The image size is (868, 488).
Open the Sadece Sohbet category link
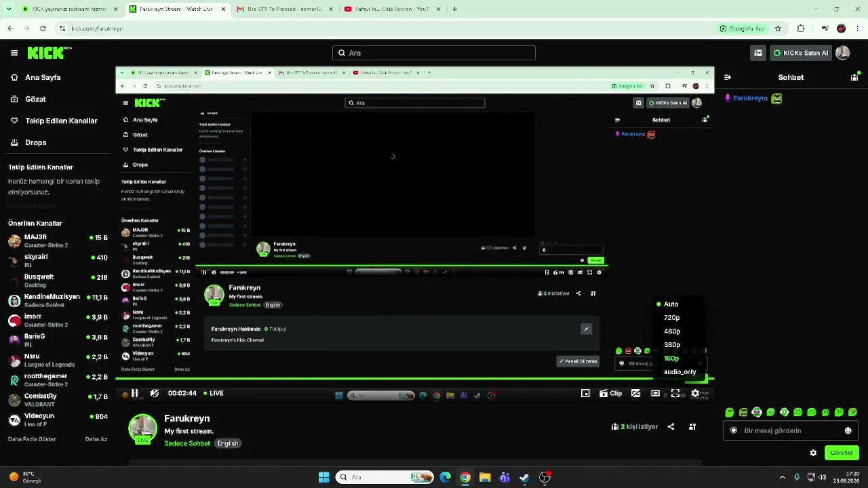point(187,443)
